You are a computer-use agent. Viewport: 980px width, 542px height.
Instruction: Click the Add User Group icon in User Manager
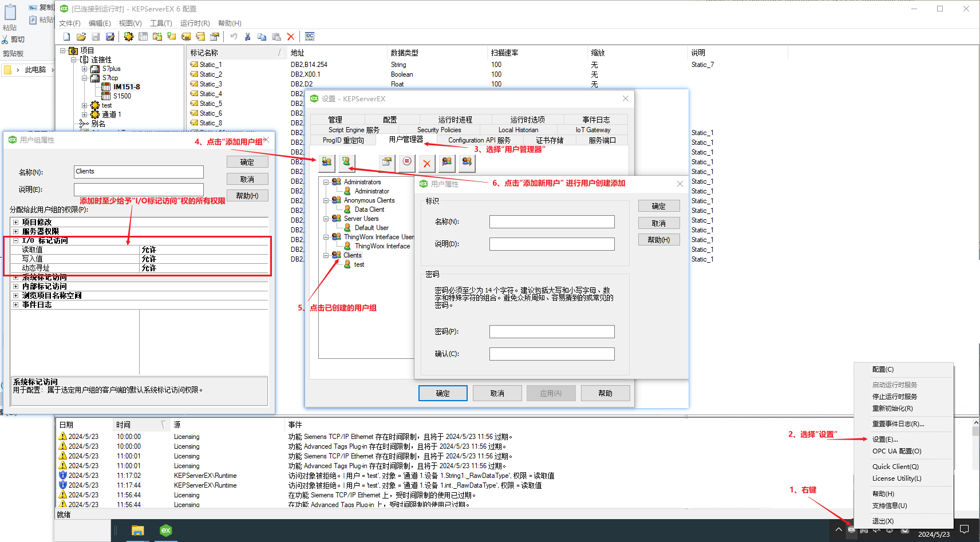(x=326, y=162)
